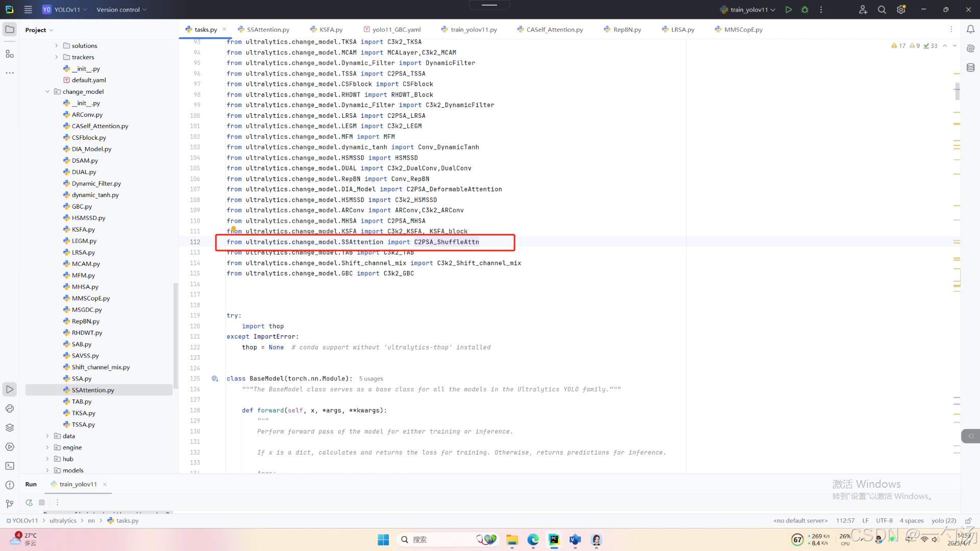
Task: Expand the solutions folder in project tree
Action: click(57, 45)
